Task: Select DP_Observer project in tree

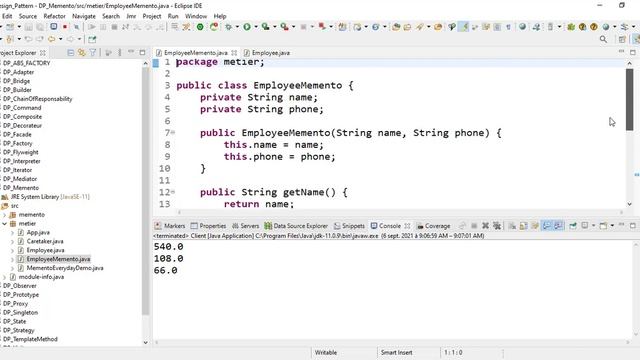Action: point(20,286)
